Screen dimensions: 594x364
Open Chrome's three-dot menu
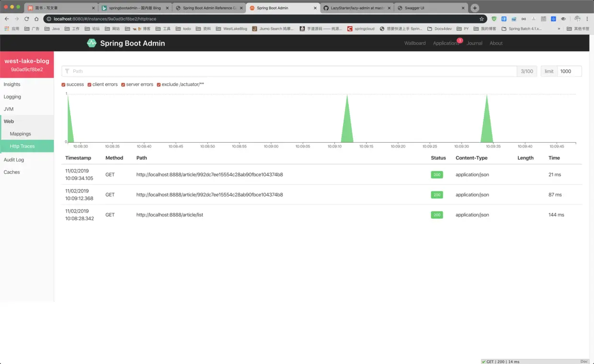pos(587,19)
